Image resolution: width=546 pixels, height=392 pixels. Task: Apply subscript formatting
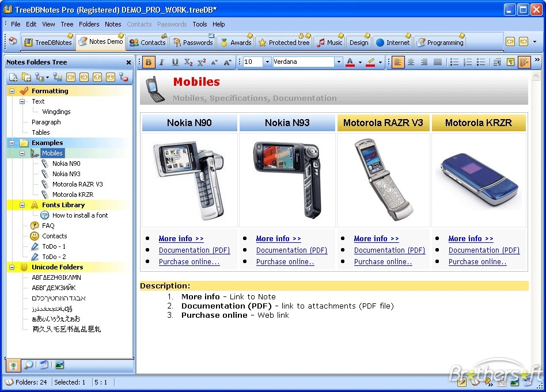coord(188,62)
